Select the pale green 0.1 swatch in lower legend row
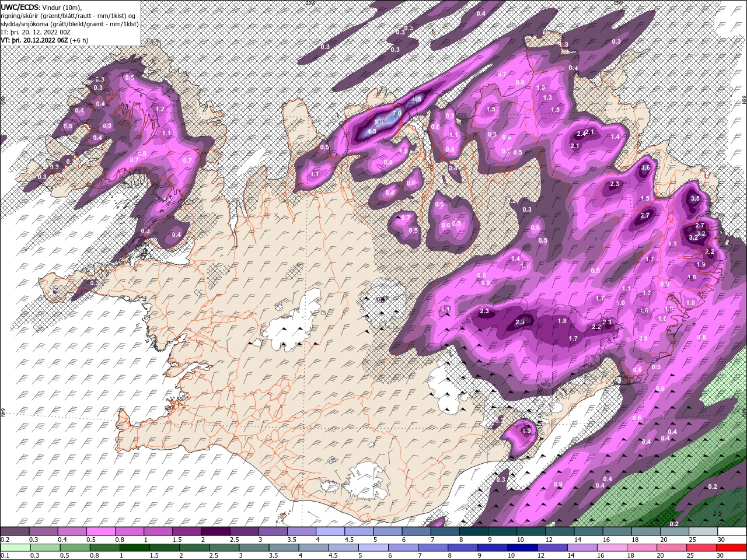 click(x=15, y=548)
